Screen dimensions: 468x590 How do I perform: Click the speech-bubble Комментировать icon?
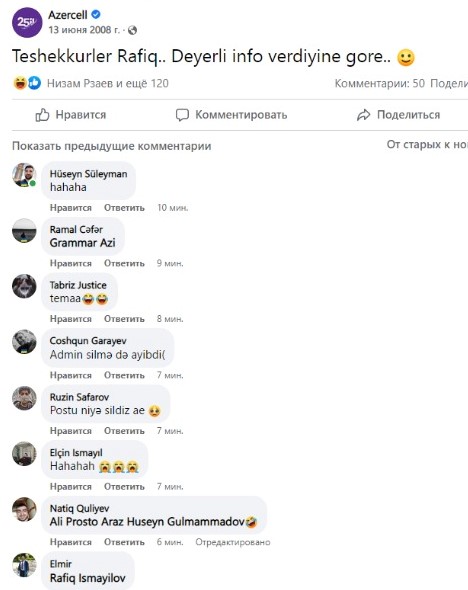coord(182,115)
